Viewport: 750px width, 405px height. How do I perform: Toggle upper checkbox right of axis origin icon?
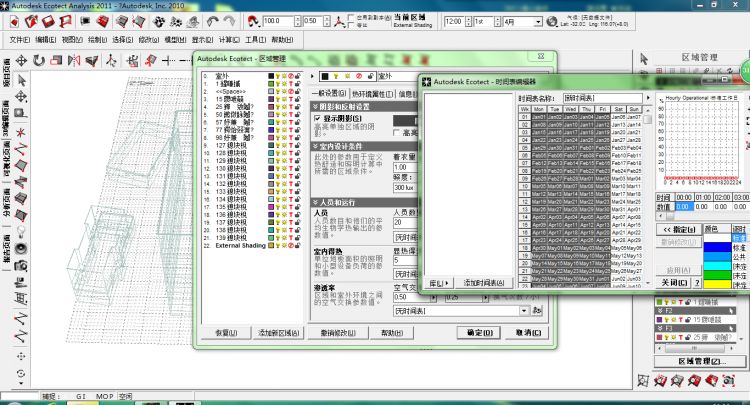[352, 17]
